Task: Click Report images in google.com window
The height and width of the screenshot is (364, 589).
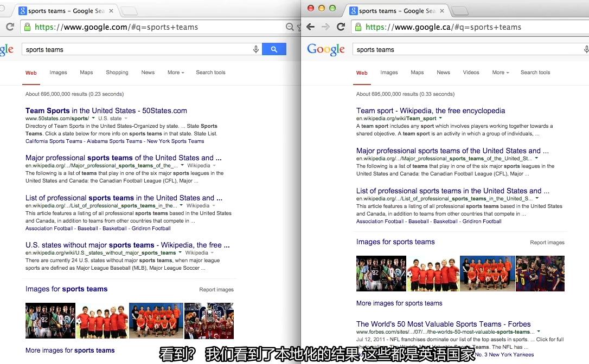Action: tap(216, 290)
